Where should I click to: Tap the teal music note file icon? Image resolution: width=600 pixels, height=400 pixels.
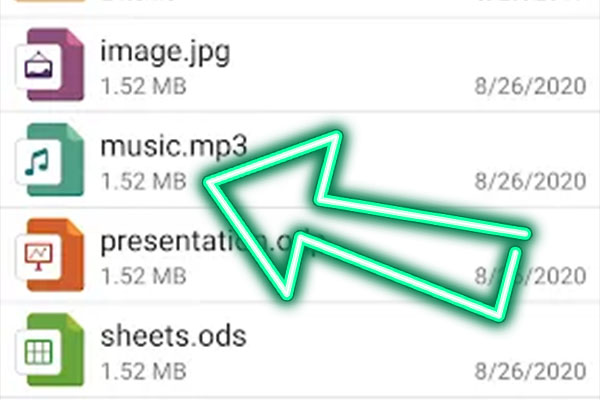point(49,160)
